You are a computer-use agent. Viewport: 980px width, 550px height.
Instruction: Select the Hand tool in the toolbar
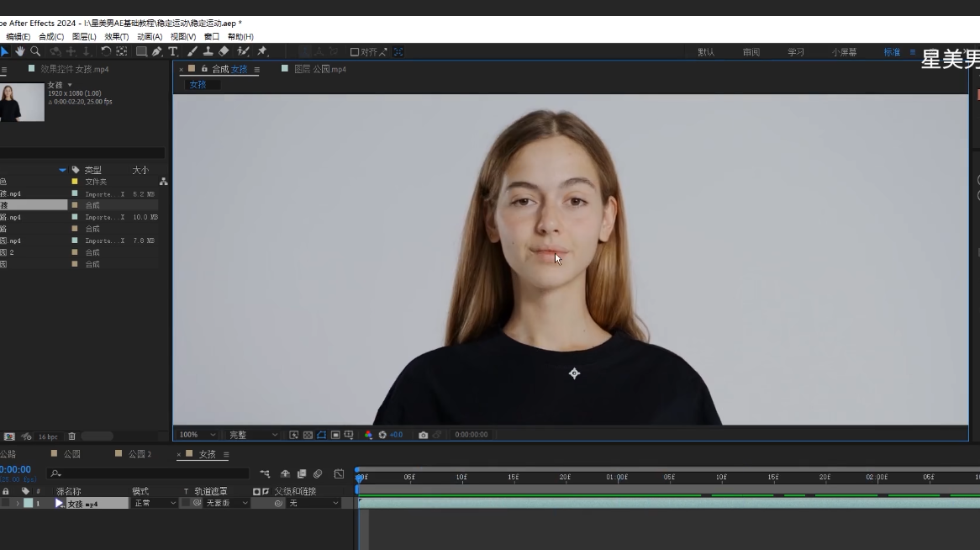[x=19, y=52]
